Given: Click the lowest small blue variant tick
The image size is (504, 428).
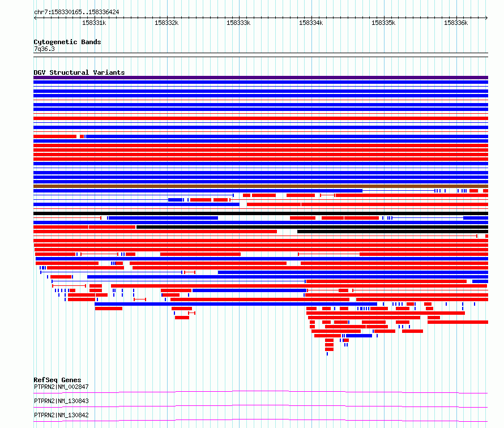Looking at the screenshot, I should point(327,354).
